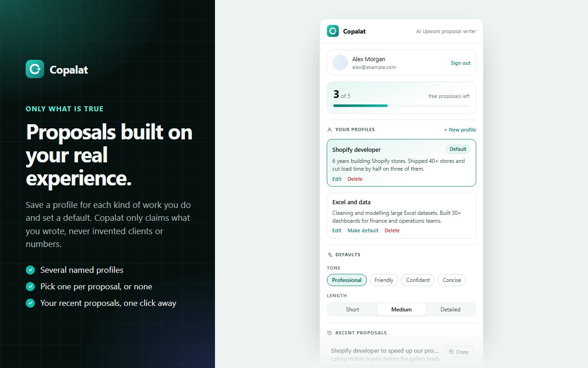Click checkmark icon next to Your recent proposals

coord(30,303)
